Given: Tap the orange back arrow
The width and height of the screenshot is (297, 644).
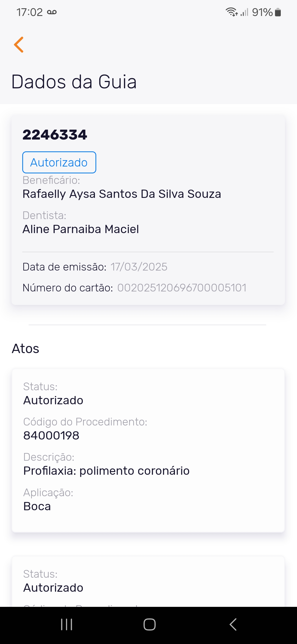Looking at the screenshot, I should (x=19, y=45).
